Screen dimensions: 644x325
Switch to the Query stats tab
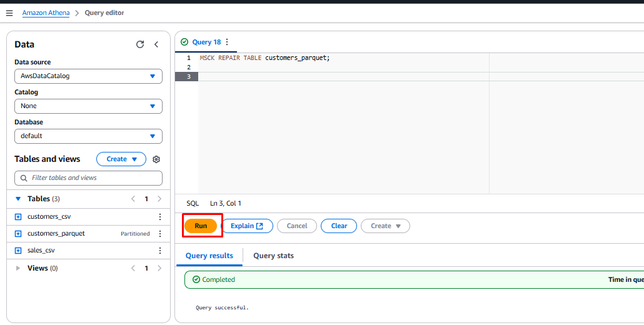(273, 256)
